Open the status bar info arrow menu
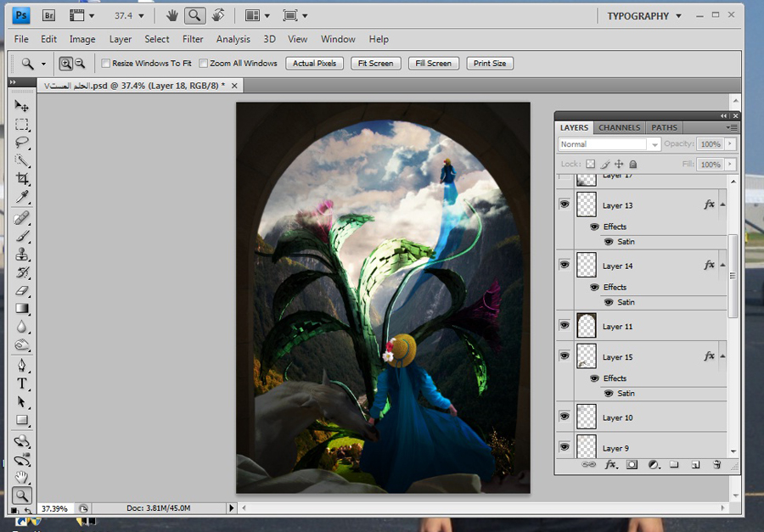The height and width of the screenshot is (532, 764). point(232,508)
